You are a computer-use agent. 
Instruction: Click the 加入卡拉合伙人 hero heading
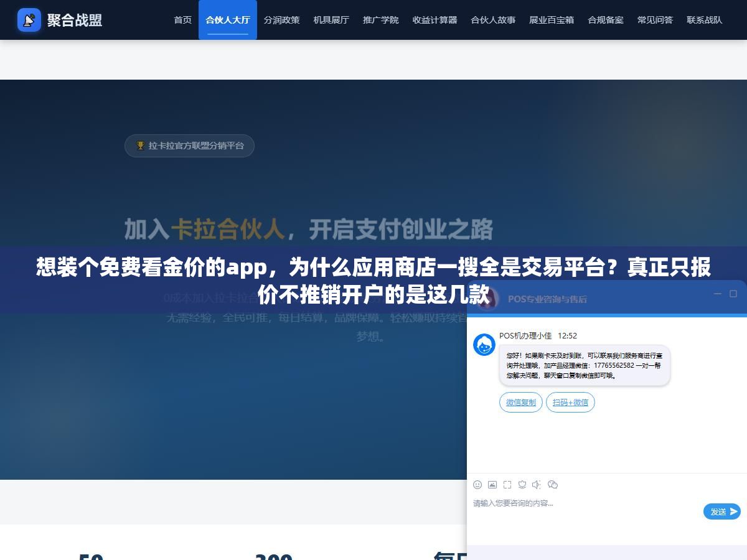click(x=309, y=229)
